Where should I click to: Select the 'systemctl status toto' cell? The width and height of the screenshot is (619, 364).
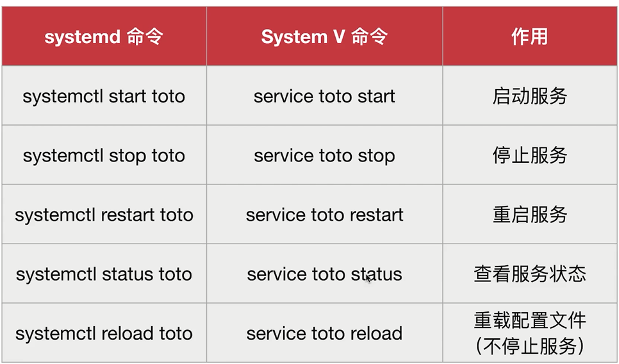104,274
